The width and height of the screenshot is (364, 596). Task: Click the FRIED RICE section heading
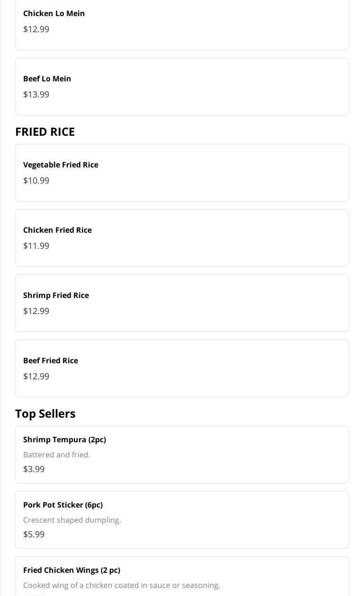coord(45,131)
